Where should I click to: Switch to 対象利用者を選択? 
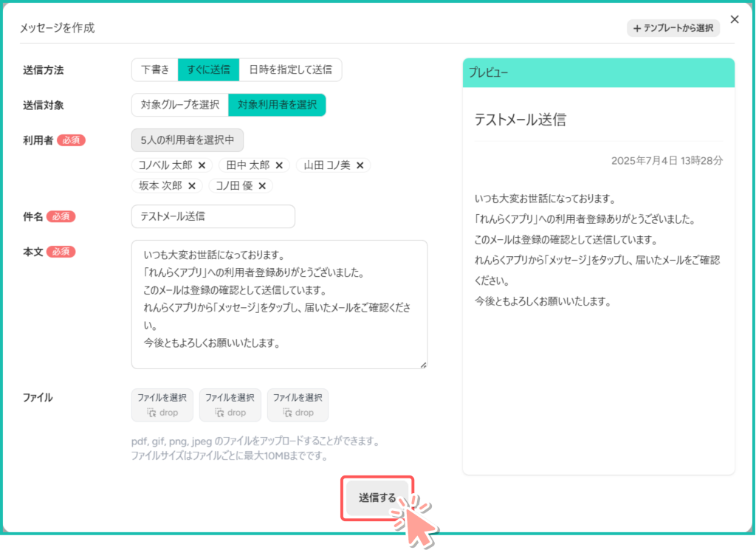(277, 105)
